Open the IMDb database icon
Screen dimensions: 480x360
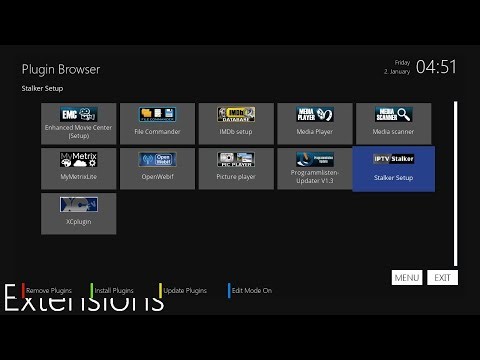point(236,114)
